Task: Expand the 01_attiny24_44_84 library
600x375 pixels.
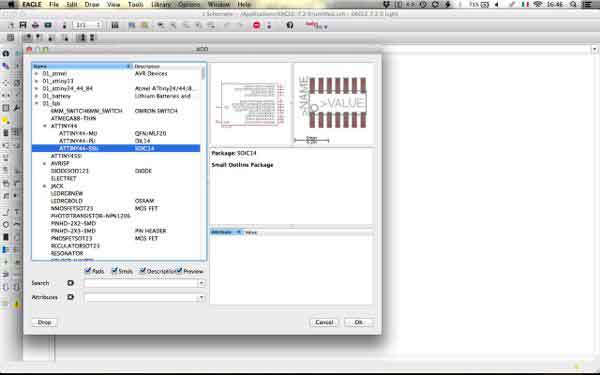Action: click(x=36, y=88)
